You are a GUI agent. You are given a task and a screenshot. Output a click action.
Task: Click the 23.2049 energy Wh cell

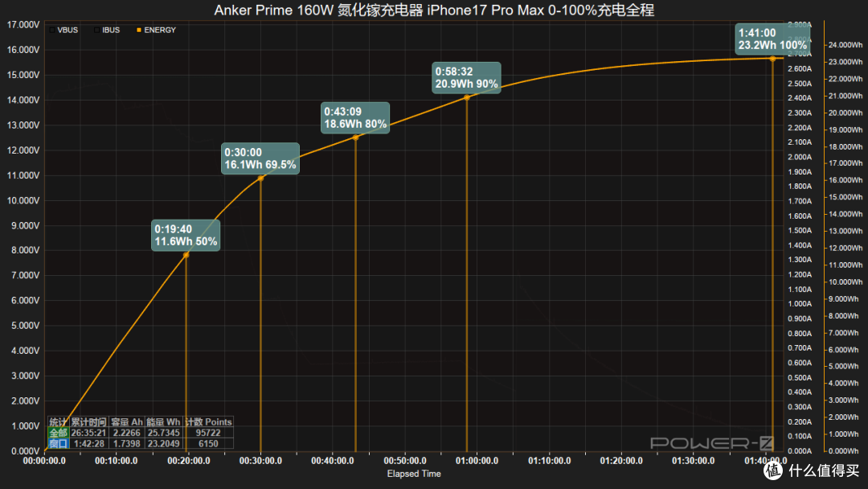coord(163,444)
